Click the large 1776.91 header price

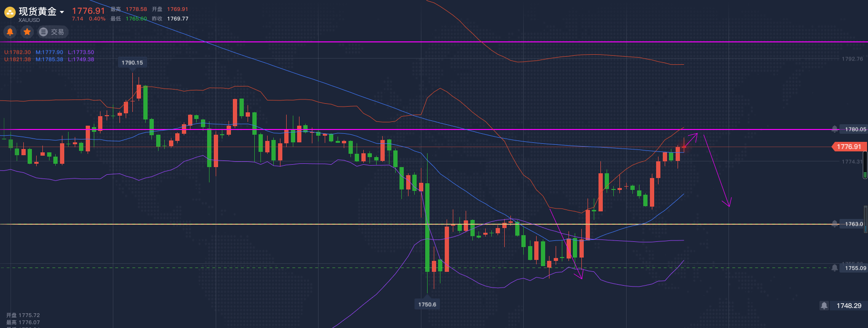[88, 10]
